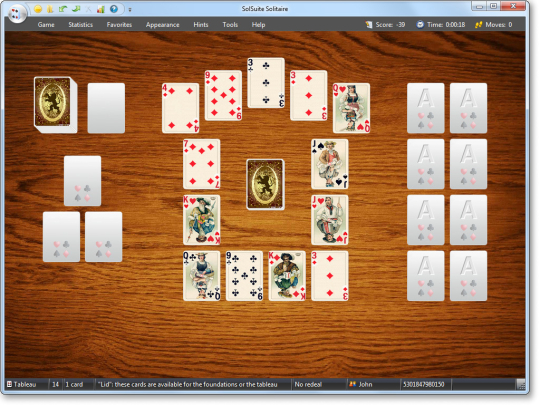Click the "Lid" hint text in status bar
Viewport: 540px width, 405px height.
click(x=188, y=384)
